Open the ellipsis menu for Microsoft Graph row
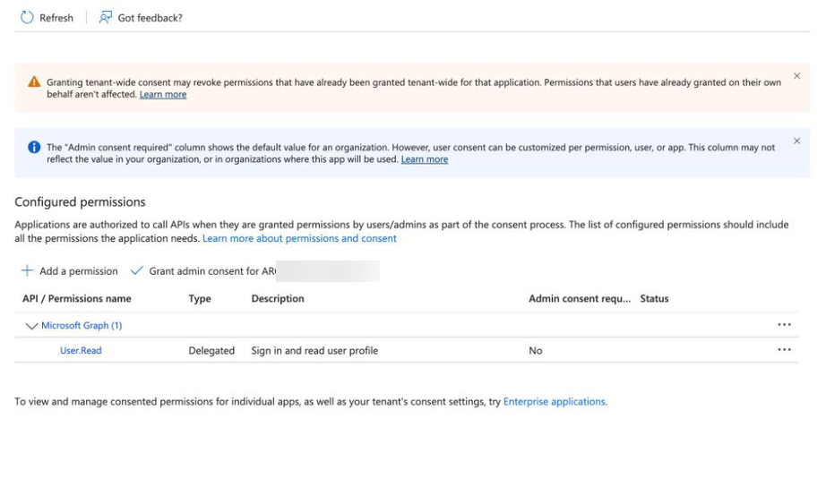This screenshot has width=826, height=504. click(x=784, y=324)
